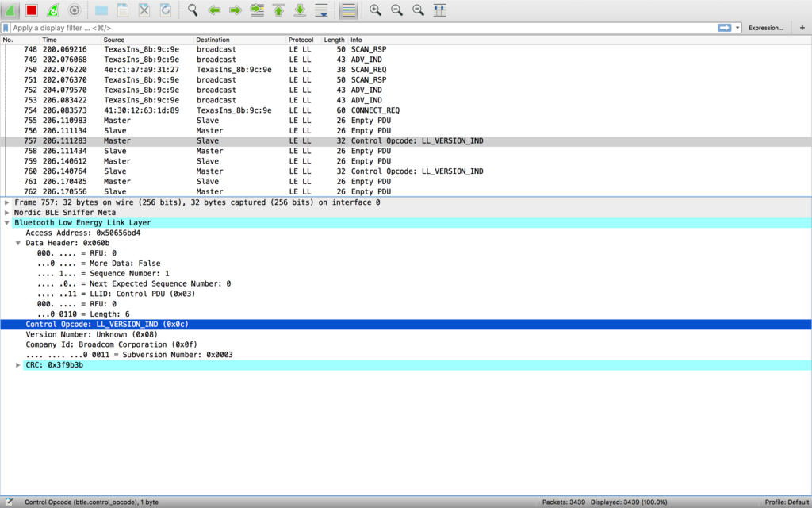
Task: Toggle packet list colorization
Action: pyautogui.click(x=349, y=10)
